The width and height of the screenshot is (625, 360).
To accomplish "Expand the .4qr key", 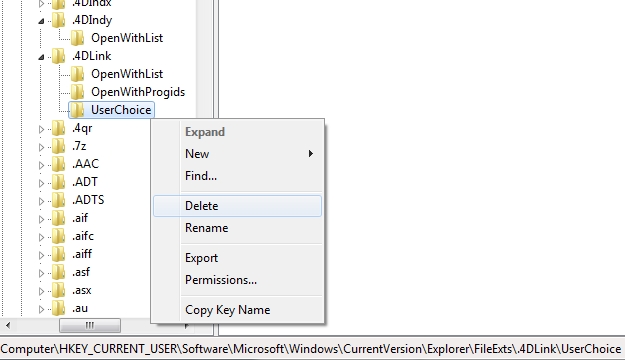I will 41,129.
